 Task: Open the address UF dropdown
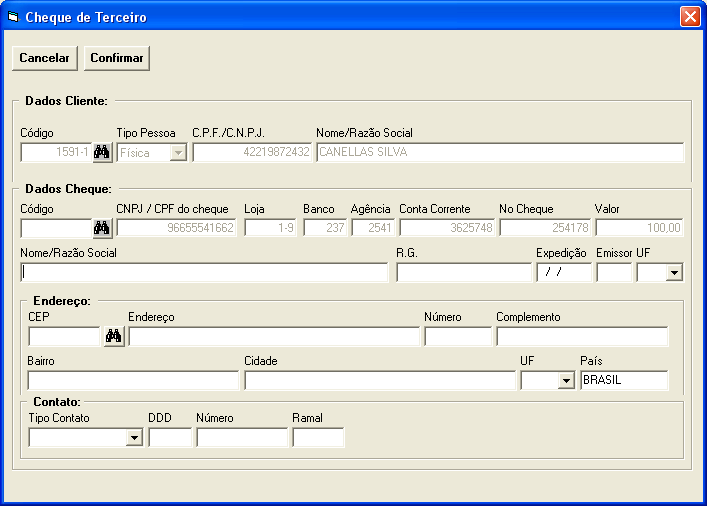coord(566,381)
